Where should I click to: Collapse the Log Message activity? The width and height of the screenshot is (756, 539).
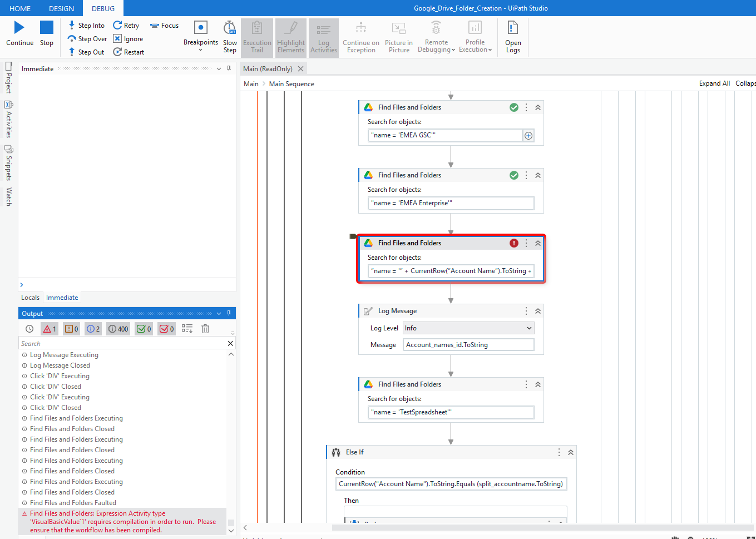(538, 311)
